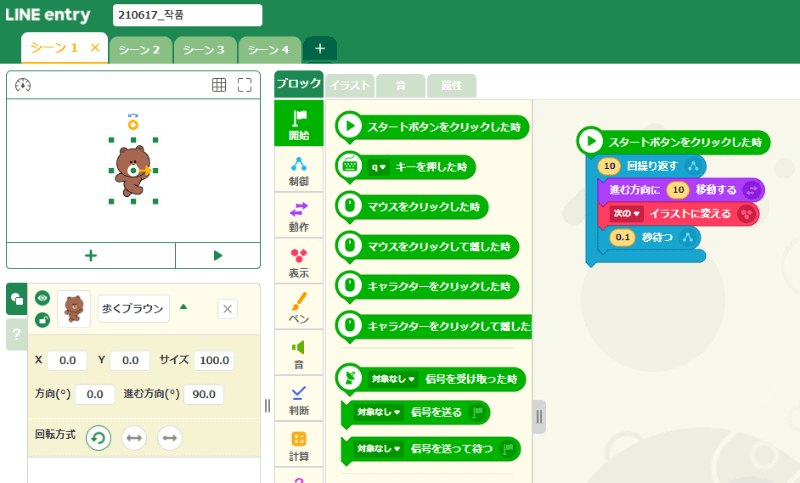Select the bear character on stage

click(x=132, y=171)
